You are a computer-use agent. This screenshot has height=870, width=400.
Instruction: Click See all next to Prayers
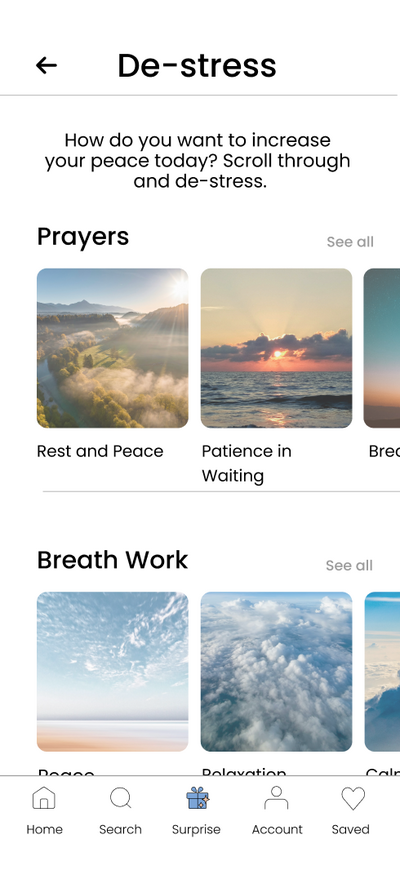(x=350, y=242)
